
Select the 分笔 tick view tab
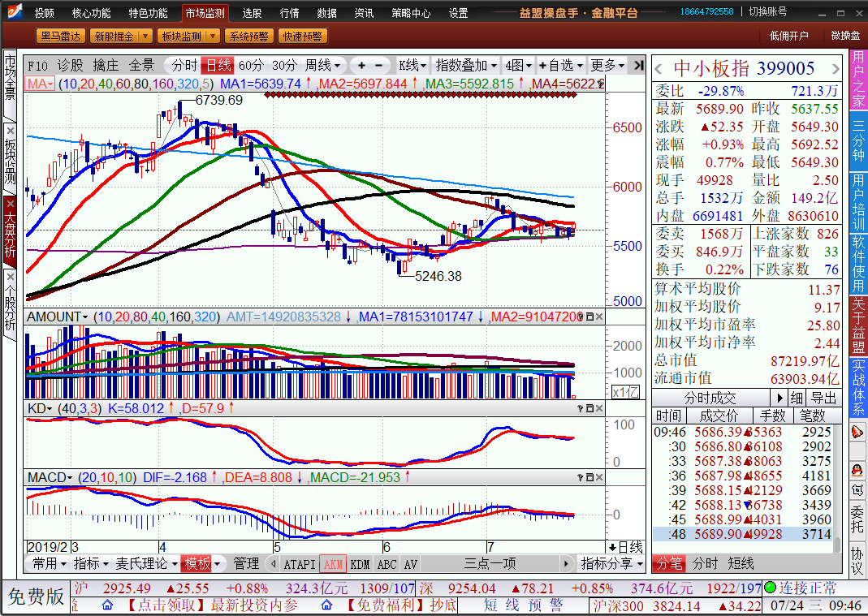tap(669, 564)
